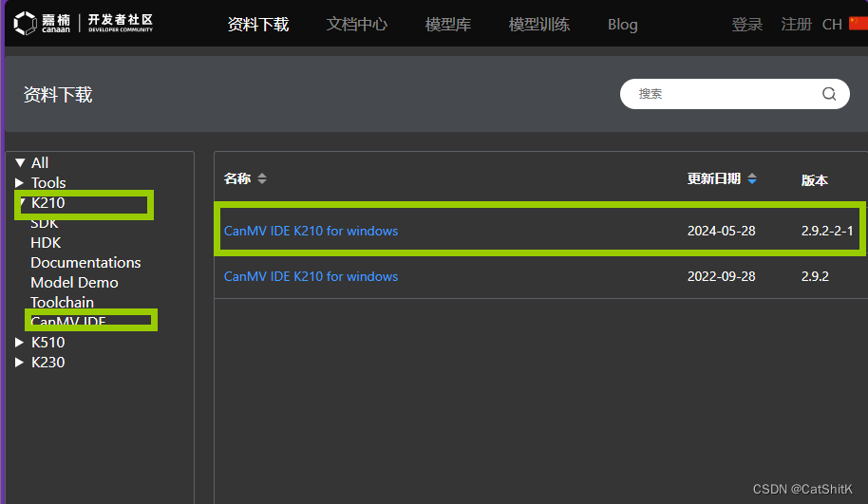Click the 注册 link

click(x=797, y=25)
